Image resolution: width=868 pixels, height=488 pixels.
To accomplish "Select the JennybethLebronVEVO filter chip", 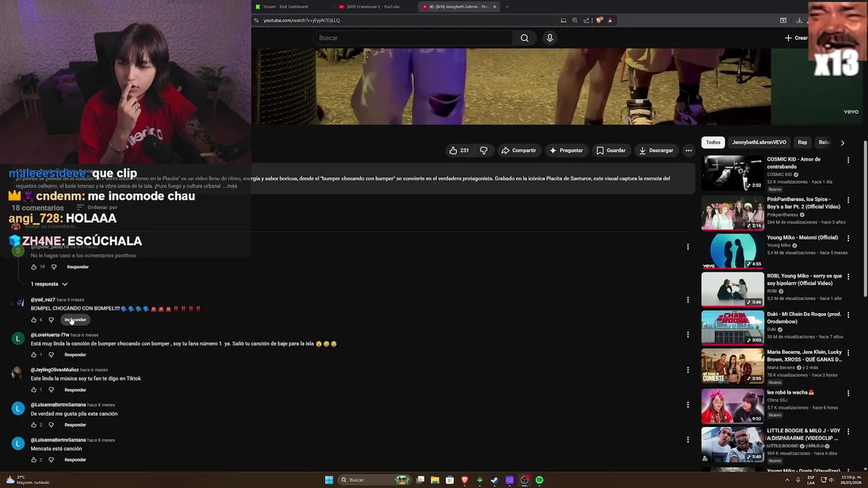I will [759, 142].
